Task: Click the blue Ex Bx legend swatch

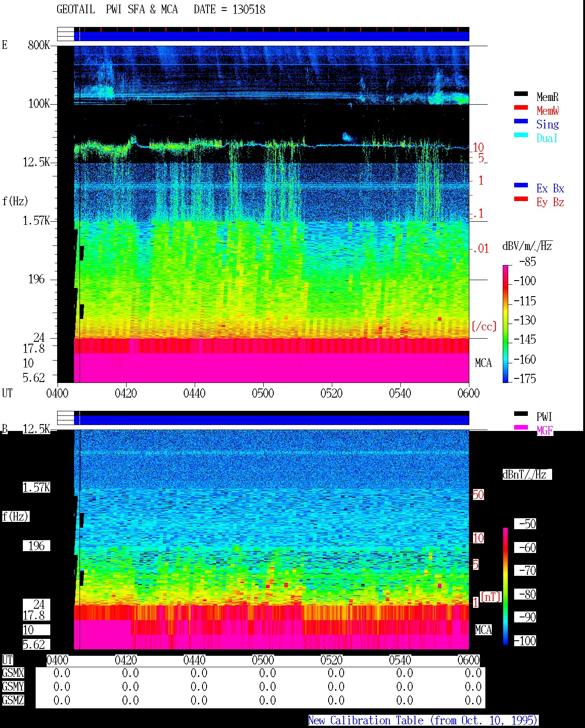Action: point(521,186)
